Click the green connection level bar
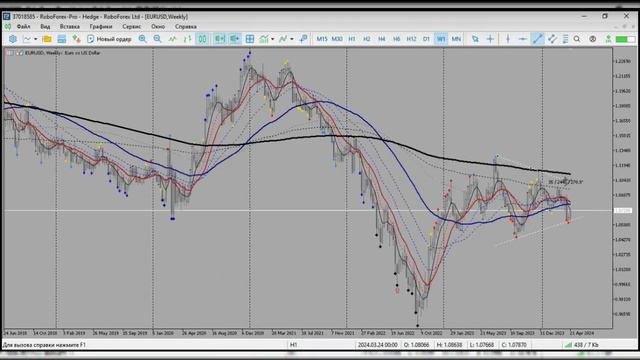This screenshot has width=640, height=360. point(625,39)
